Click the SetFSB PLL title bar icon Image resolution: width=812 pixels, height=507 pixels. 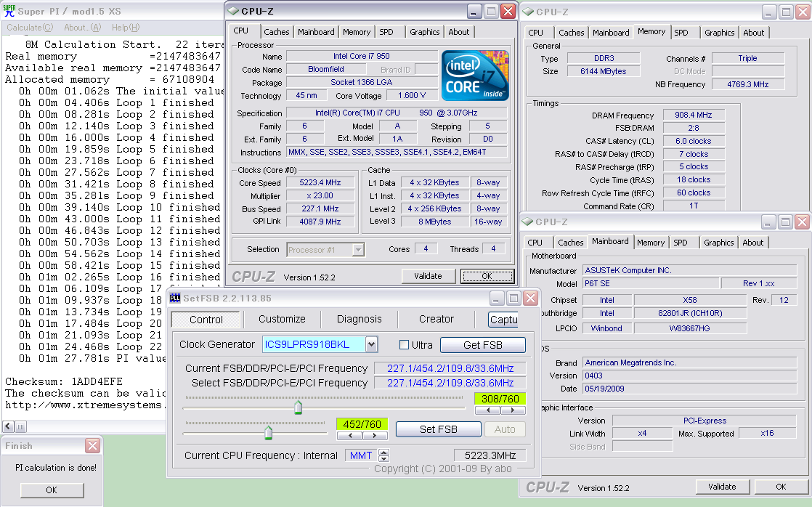tap(175, 298)
